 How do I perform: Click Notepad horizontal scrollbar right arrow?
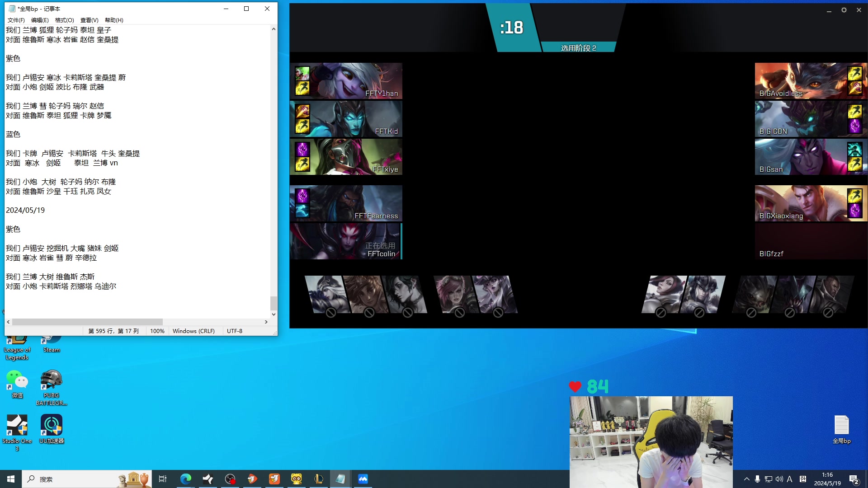pyautogui.click(x=266, y=322)
